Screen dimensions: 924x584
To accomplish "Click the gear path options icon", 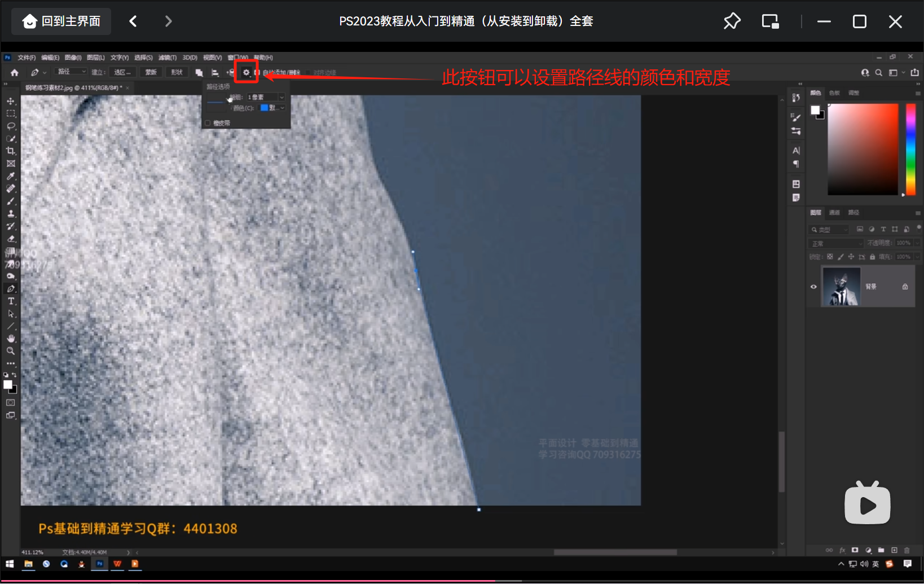I will [247, 72].
